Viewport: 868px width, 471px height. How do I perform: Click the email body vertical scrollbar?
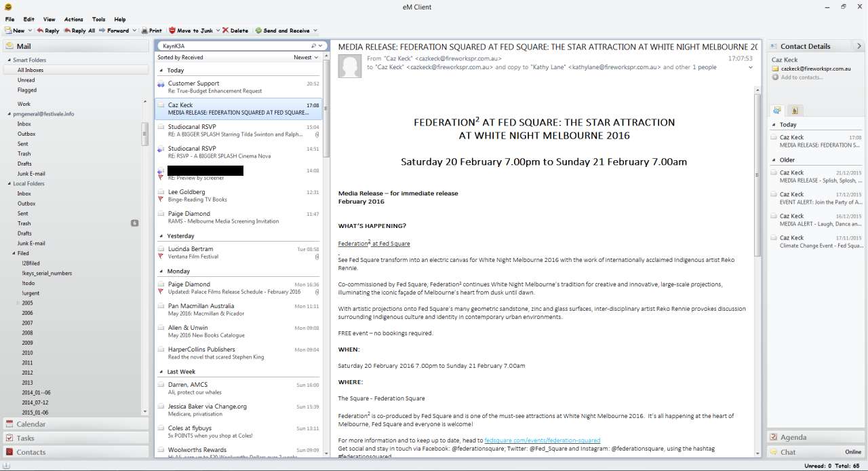click(759, 174)
